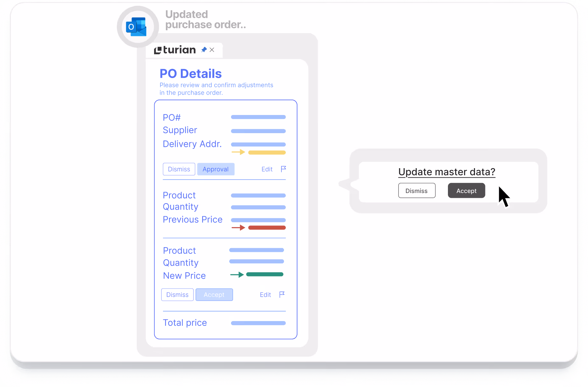
Task: Select the yellow updated address bar
Action: coord(267,153)
